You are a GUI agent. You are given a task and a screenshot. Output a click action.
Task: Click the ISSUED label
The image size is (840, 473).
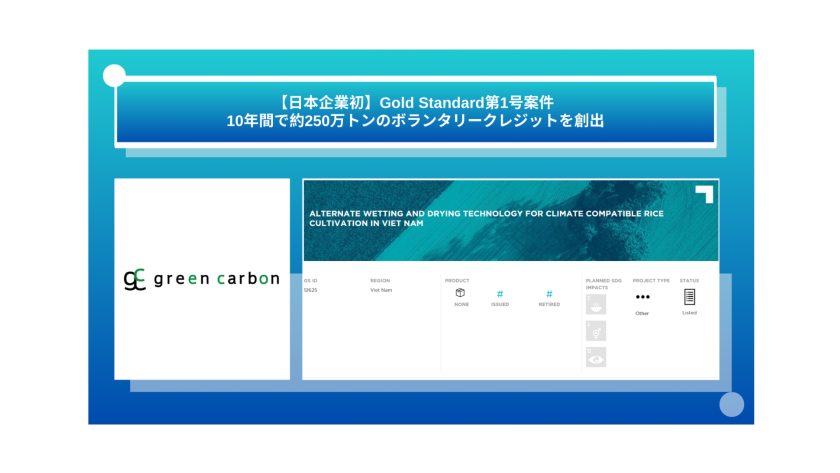coord(500,304)
